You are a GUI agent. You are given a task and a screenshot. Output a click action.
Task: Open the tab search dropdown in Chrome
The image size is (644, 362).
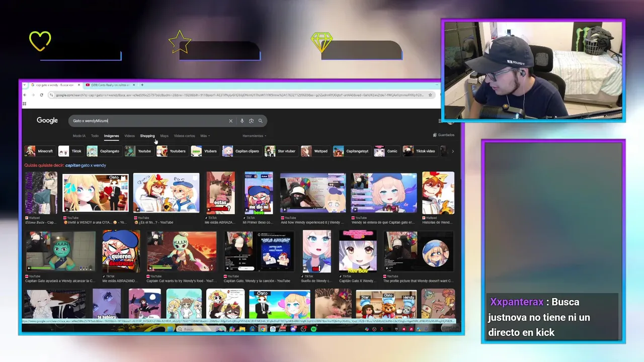[x=25, y=85]
